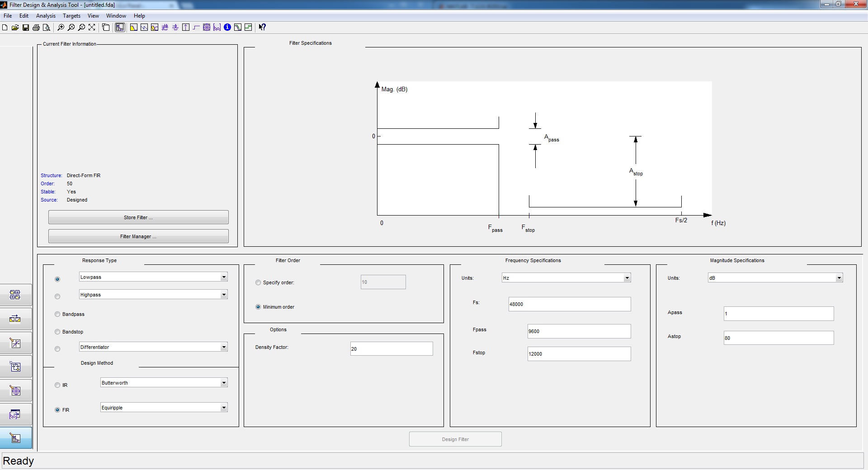Open the Filter Manager button
Screen dimensions: 868x470
(x=138, y=236)
